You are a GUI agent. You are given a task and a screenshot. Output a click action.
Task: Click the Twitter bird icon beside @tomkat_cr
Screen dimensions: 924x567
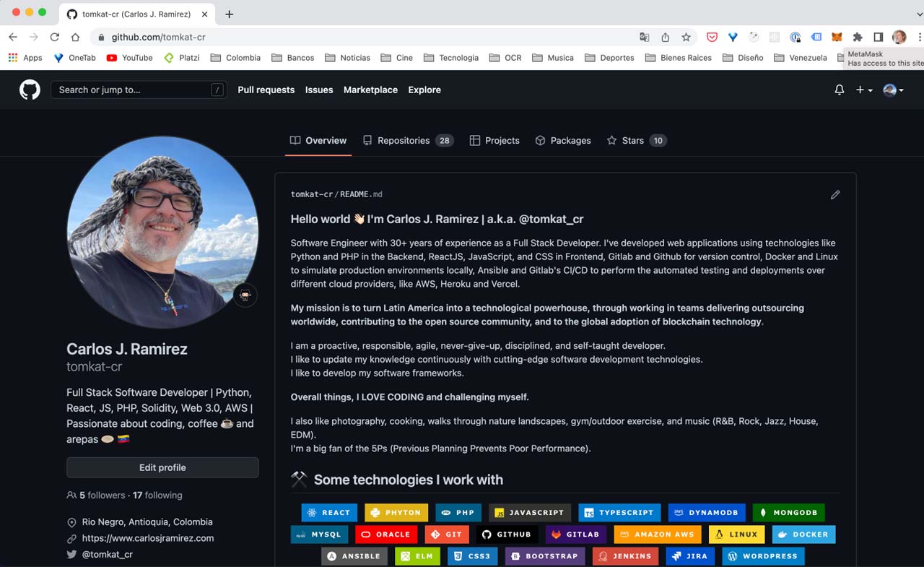[71, 555]
